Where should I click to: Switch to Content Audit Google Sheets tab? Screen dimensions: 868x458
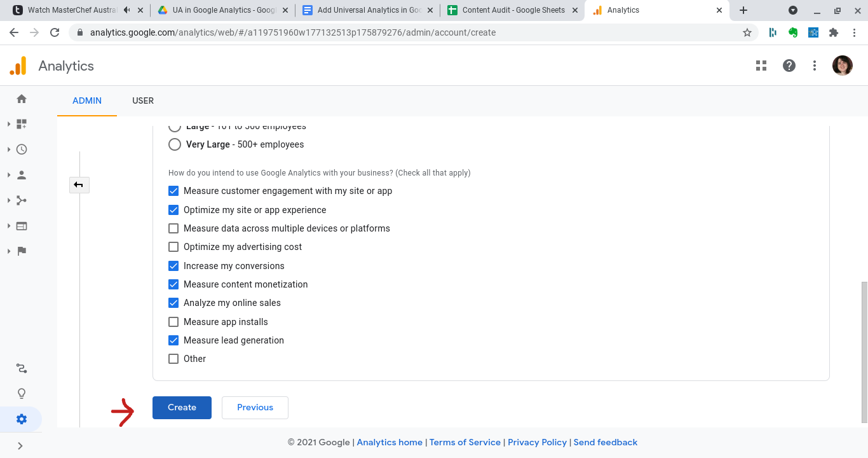pos(513,10)
